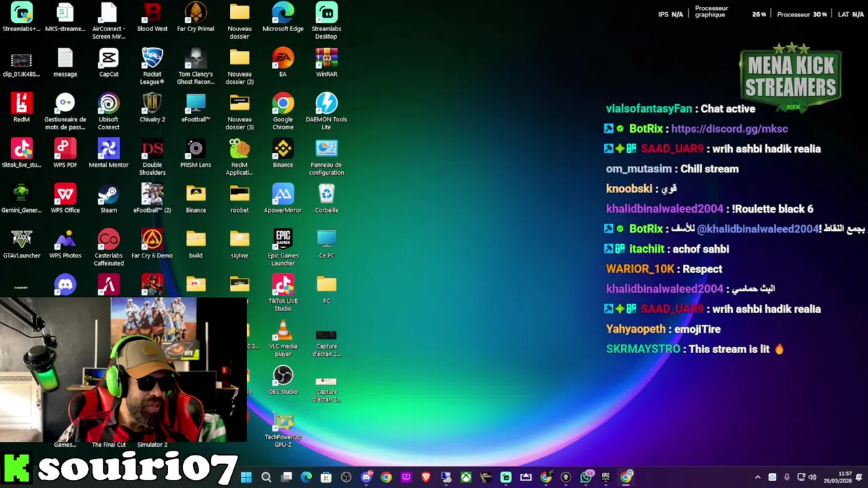
Task: Select the Chivalry 2 shortcut
Action: [x=152, y=108]
